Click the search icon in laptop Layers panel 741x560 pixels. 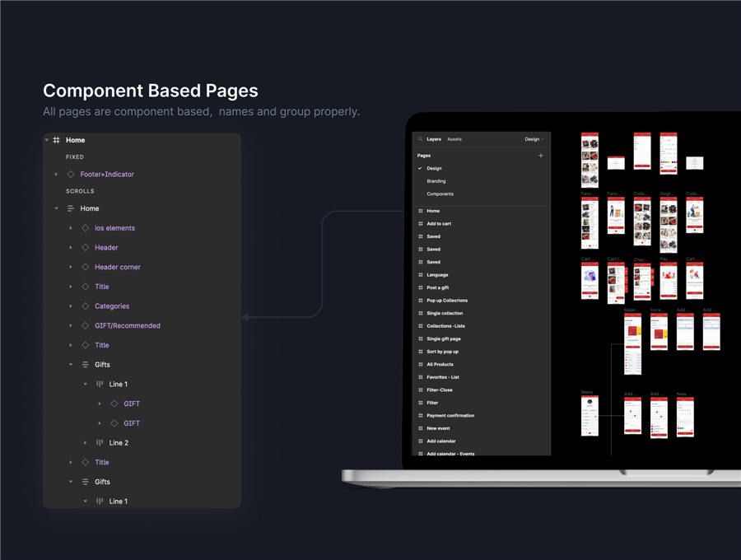tap(420, 139)
